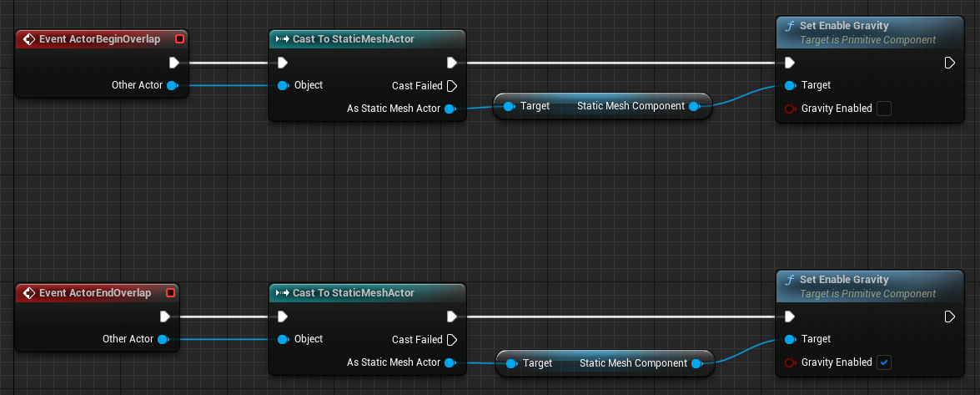Click the Target input pin on the top Set Enable Gravity node
This screenshot has width=980, height=395.
coord(791,85)
